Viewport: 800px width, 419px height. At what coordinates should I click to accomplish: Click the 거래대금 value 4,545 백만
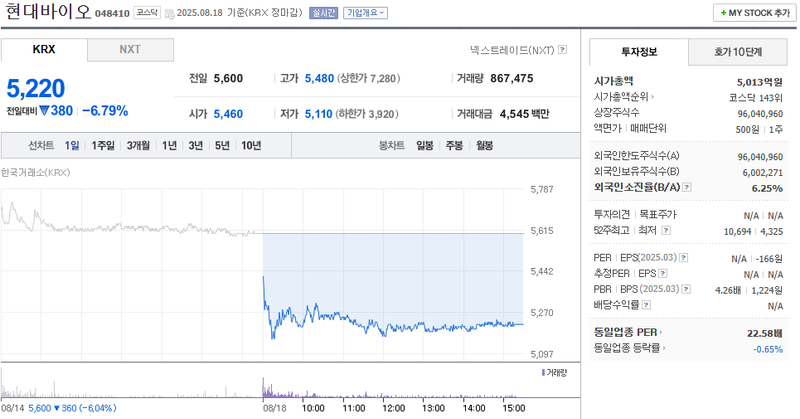coord(524,114)
